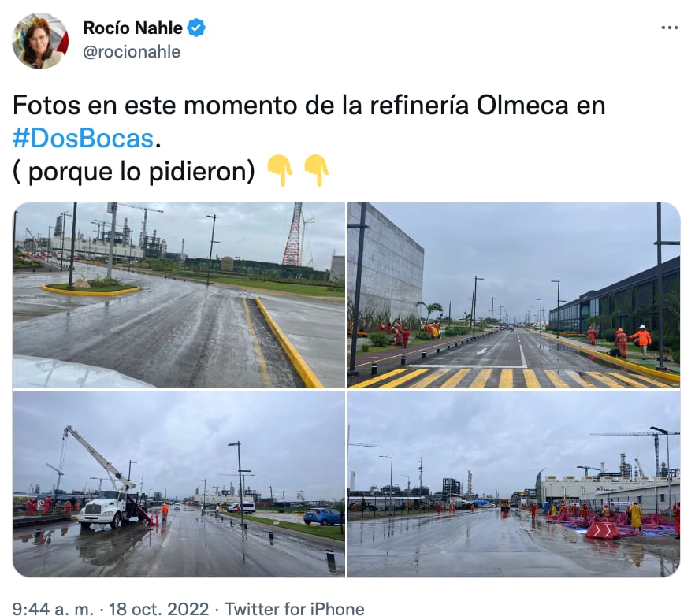Open the bottom-right photo with red barrier
Viewport: 695px width, 616px height.
tap(514, 484)
